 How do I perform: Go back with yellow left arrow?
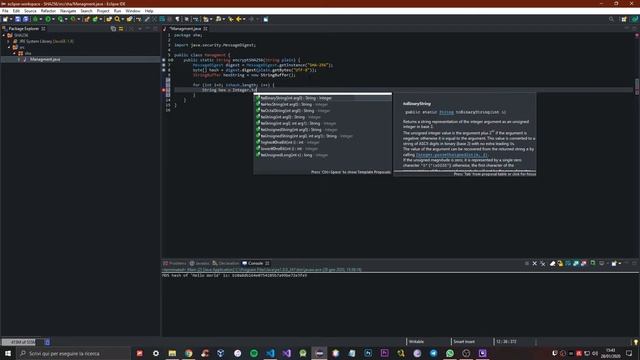[239, 19]
